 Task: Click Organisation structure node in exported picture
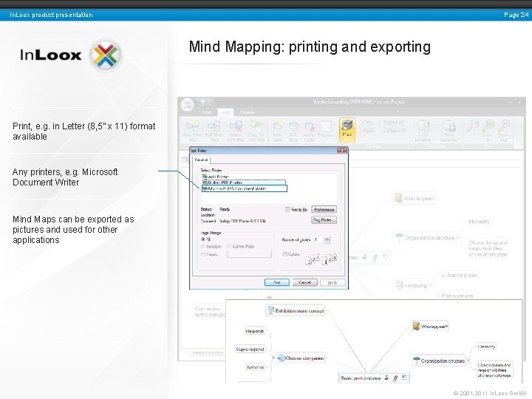tap(438, 361)
